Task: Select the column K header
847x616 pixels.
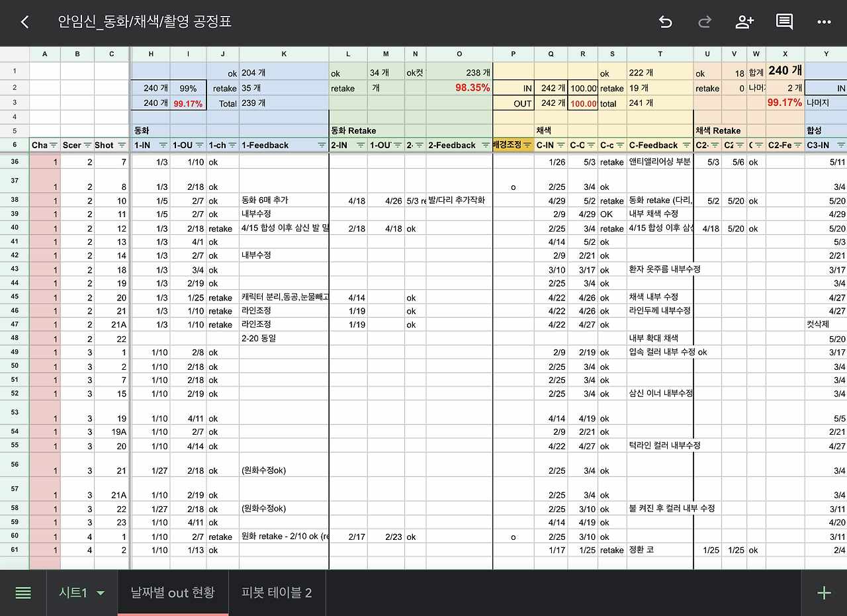Action: pyautogui.click(x=284, y=54)
